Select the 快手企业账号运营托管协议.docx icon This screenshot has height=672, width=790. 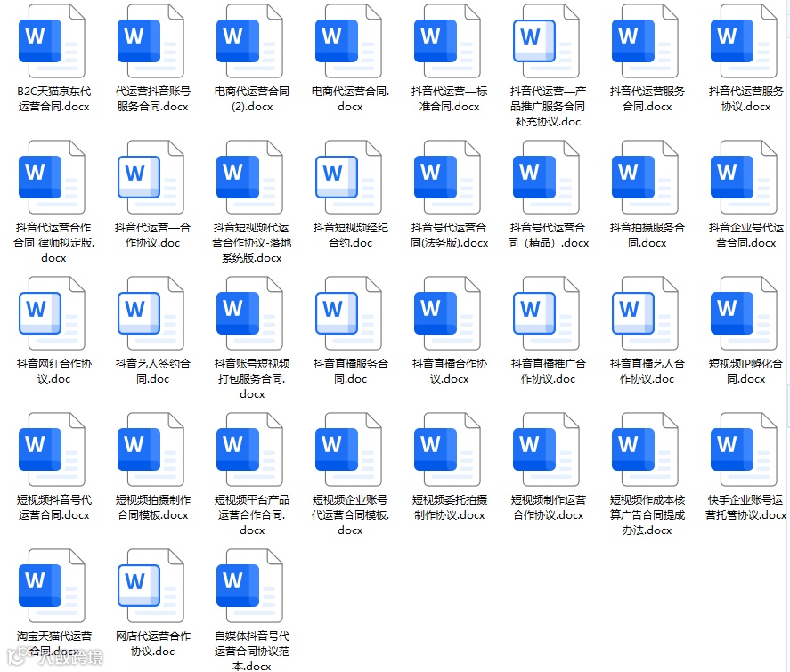743,450
